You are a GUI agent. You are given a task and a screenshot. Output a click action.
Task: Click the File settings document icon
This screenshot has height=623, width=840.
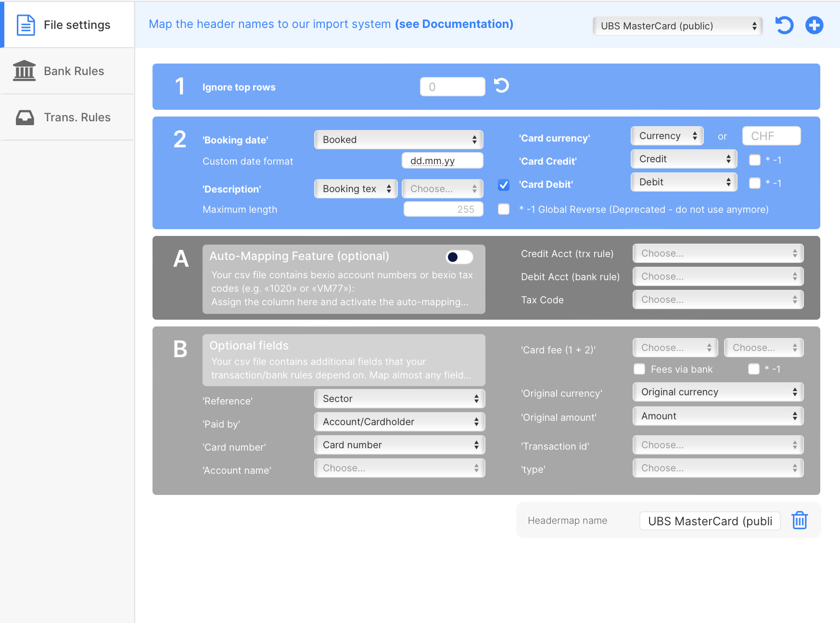click(25, 25)
